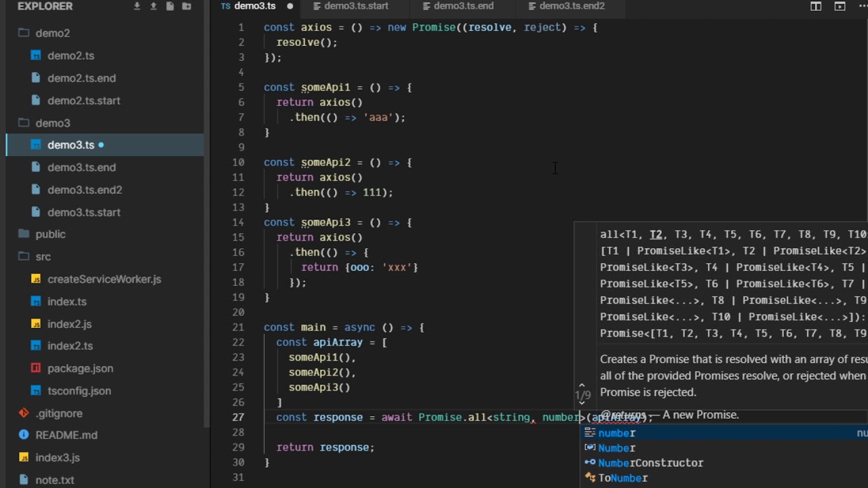Click the upload icon in Explorer header
The image size is (868, 488).
point(153,6)
